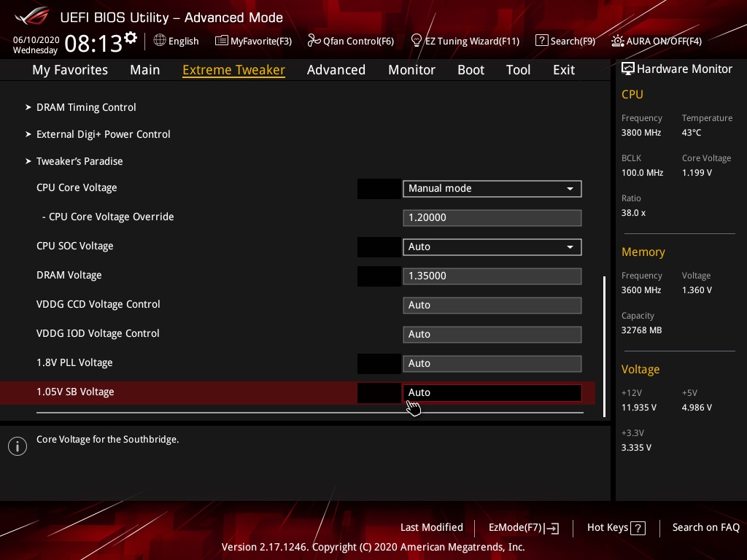Click Ratio value 38.0 x

(x=633, y=212)
